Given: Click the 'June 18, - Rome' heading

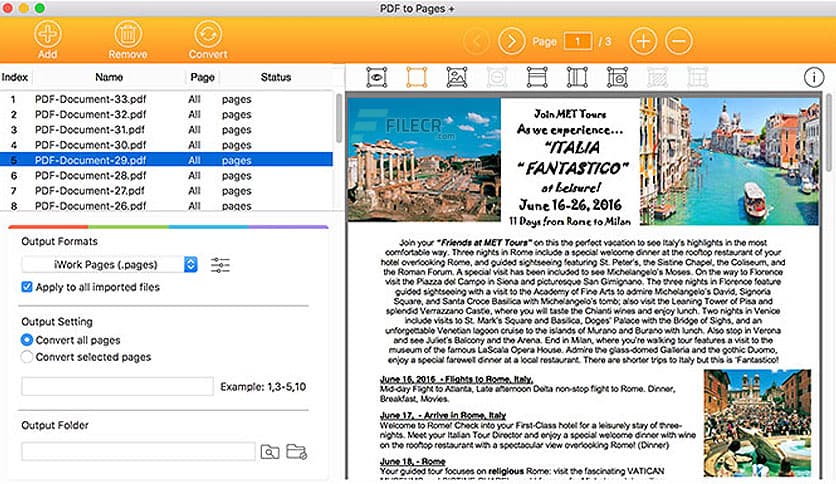Looking at the screenshot, I should (x=413, y=462).
